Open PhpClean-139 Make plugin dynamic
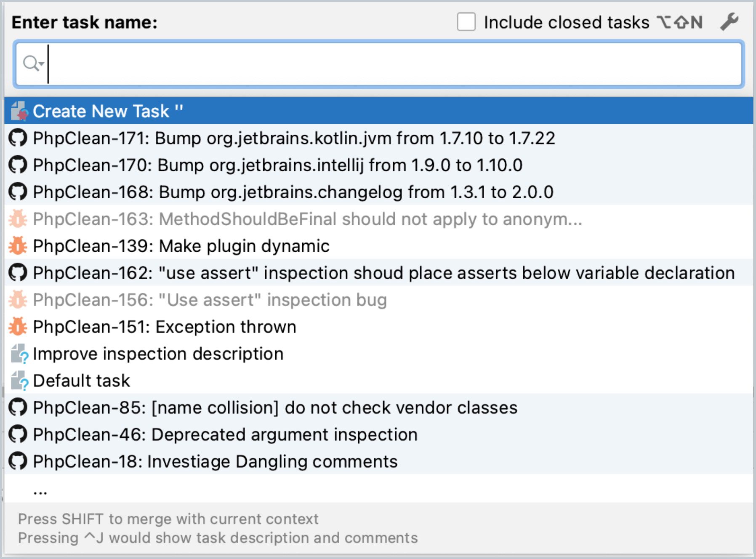This screenshot has height=559, width=756. click(379, 246)
